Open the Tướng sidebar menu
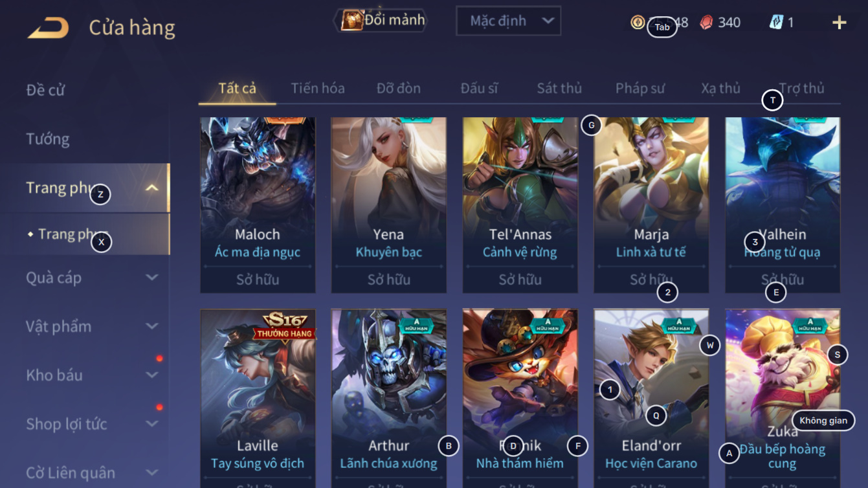This screenshot has width=868, height=488. (x=48, y=139)
